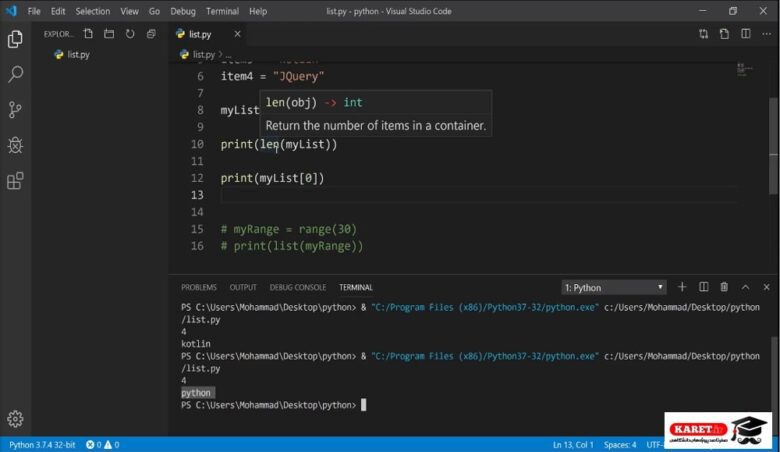The width and height of the screenshot is (780, 452).
Task: Click the commented line '# myRange = range(30)'
Action: tap(289, 229)
